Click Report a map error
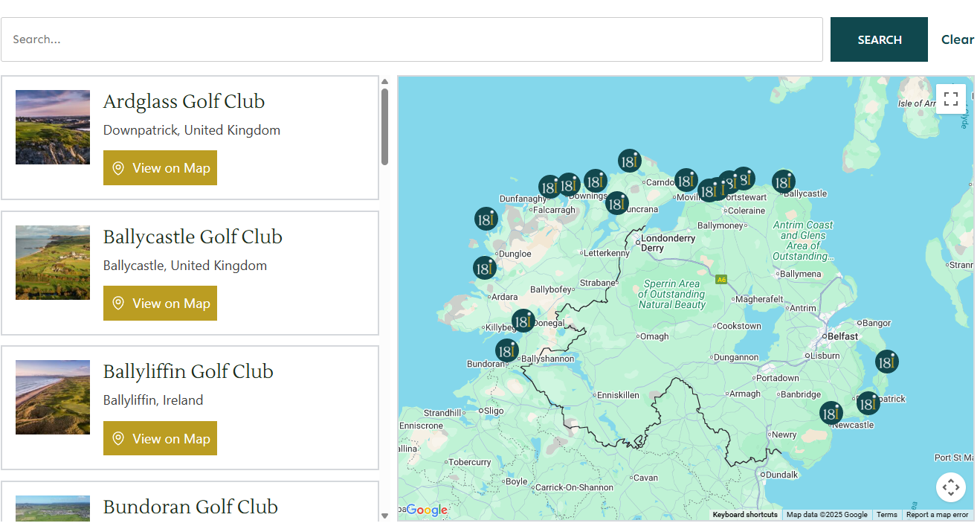The width and height of the screenshot is (980, 526). pos(937,515)
